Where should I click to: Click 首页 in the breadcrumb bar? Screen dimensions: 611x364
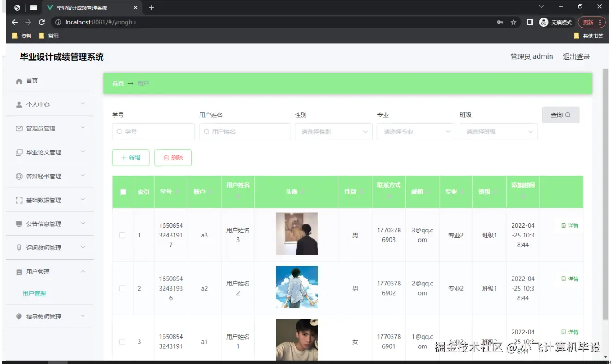[117, 84]
